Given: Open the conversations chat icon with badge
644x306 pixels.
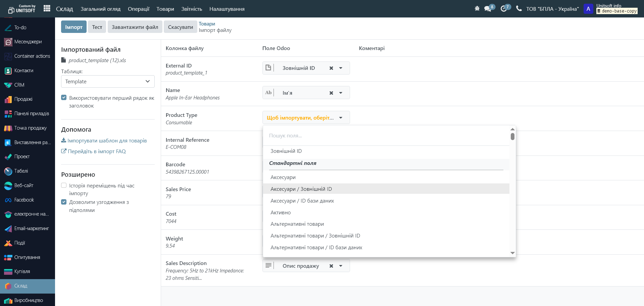Looking at the screenshot, I should pos(488,9).
